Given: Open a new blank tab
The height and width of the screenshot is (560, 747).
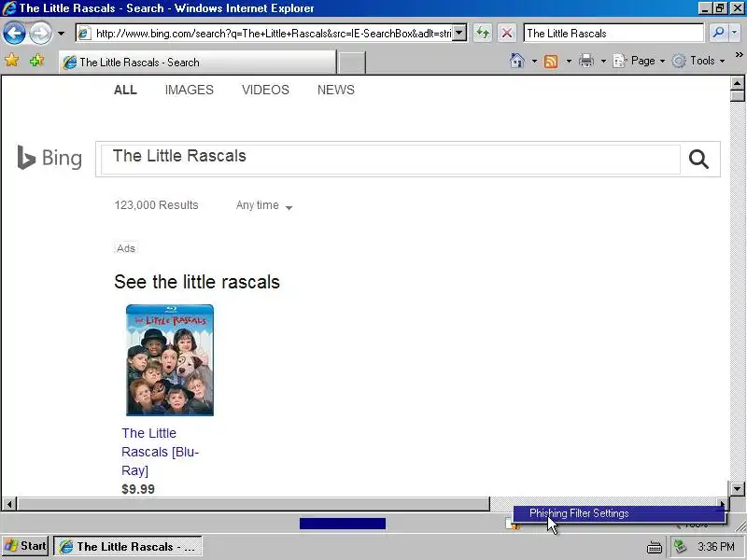Looking at the screenshot, I should pos(352,63).
